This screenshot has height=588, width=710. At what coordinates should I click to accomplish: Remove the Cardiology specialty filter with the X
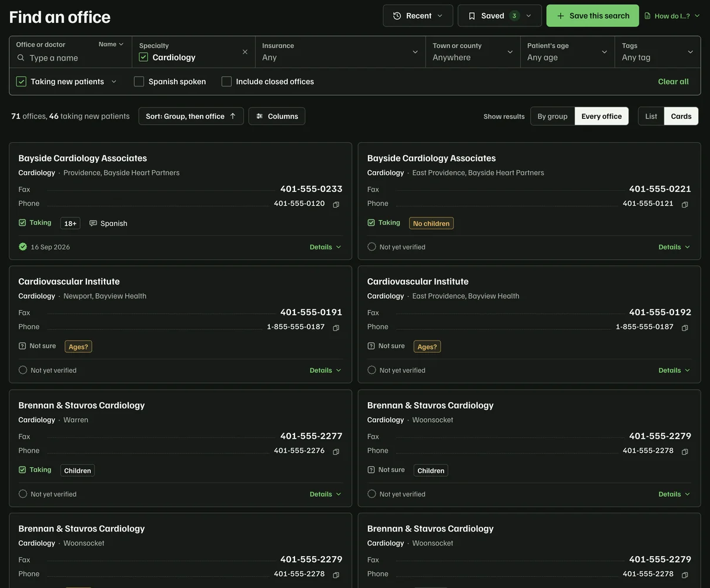(245, 52)
